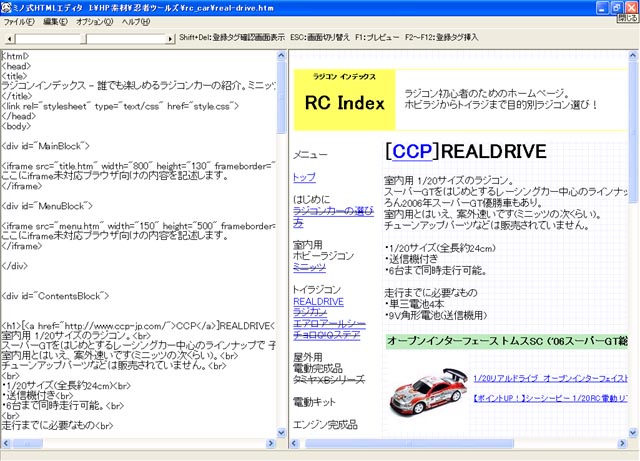640x461 pixels.
Task: Click the top pane-split slider thumb
Action: (x=84, y=39)
